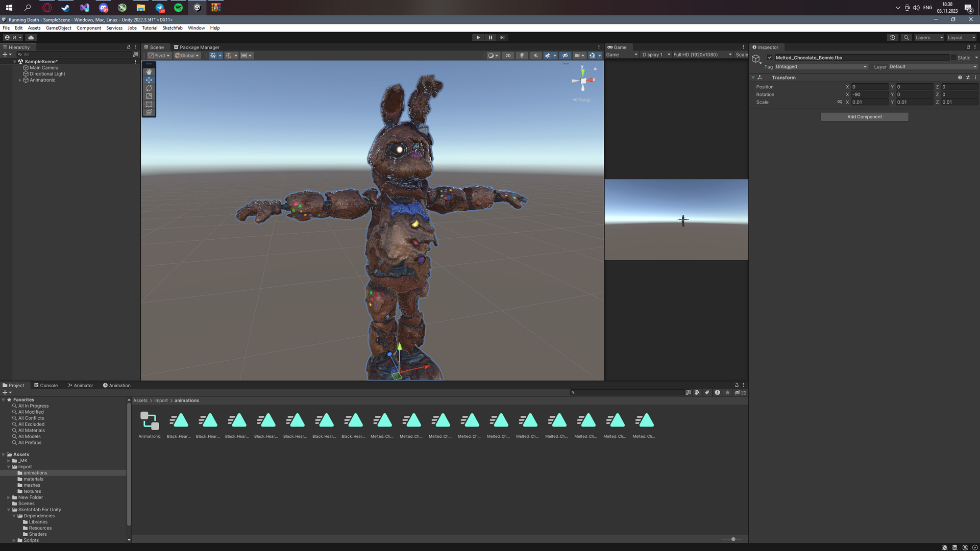Open the Tag dropdown showing Untagged
The width and height of the screenshot is (980, 551).
[821, 67]
